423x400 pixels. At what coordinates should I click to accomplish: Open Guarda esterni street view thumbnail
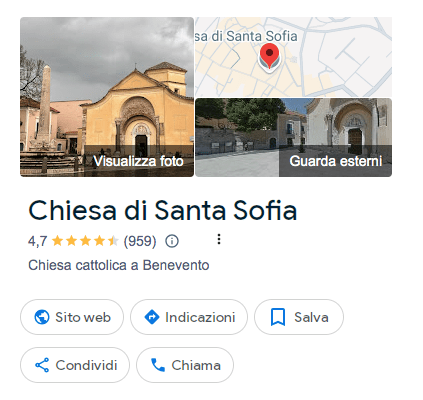pyautogui.click(x=293, y=137)
